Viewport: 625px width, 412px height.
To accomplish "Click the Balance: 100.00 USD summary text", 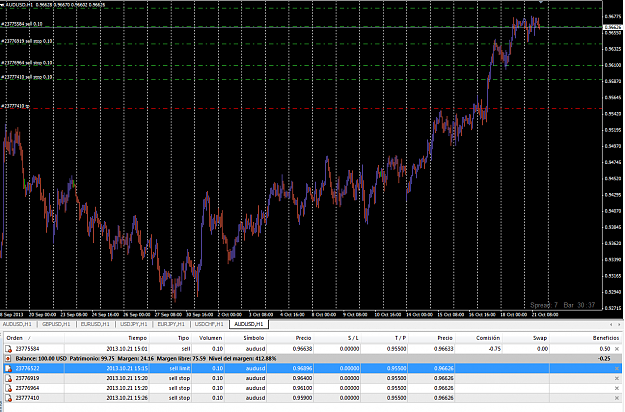I will pos(41,359).
